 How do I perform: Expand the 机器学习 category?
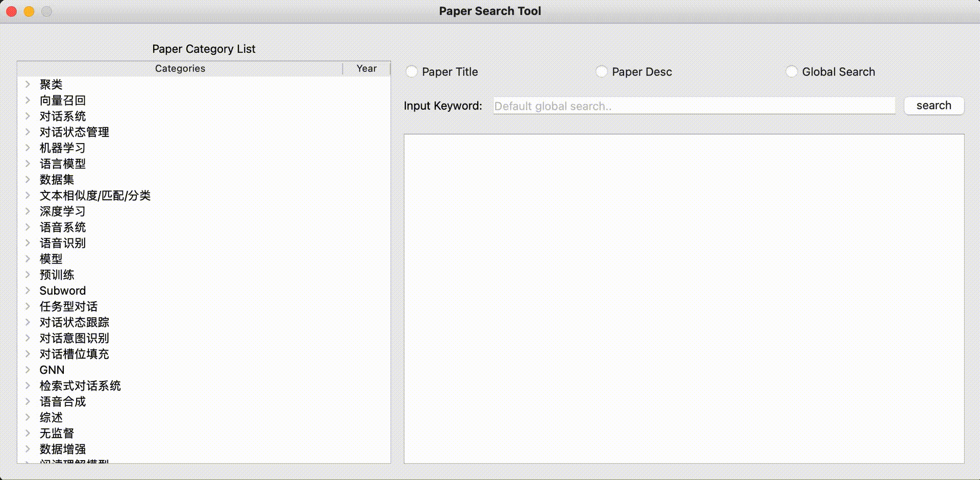point(28,148)
